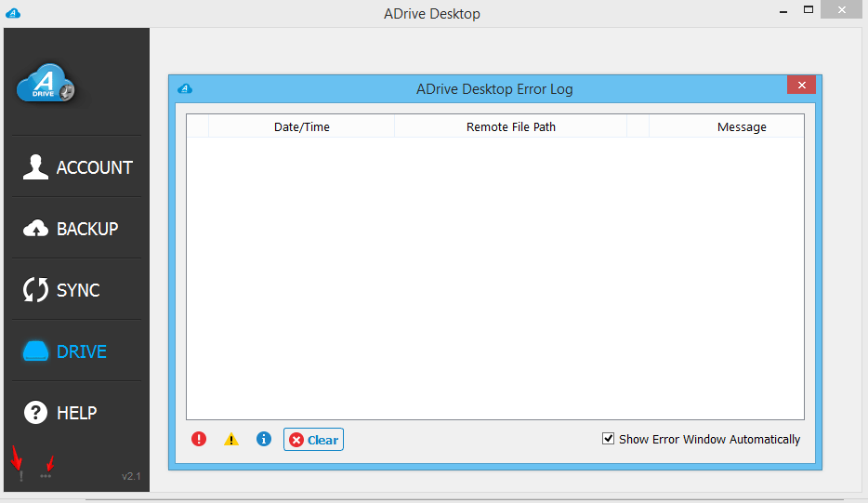Sort log by Message column header
The height and width of the screenshot is (503, 868).
727,126
